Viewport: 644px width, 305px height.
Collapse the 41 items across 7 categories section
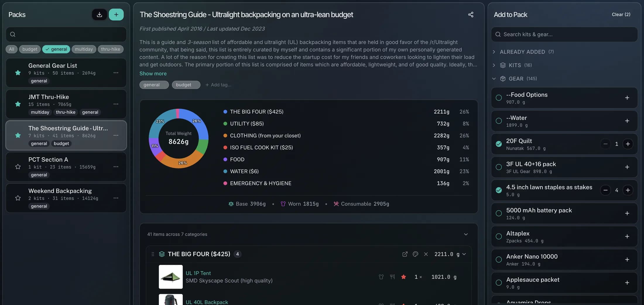point(466,234)
